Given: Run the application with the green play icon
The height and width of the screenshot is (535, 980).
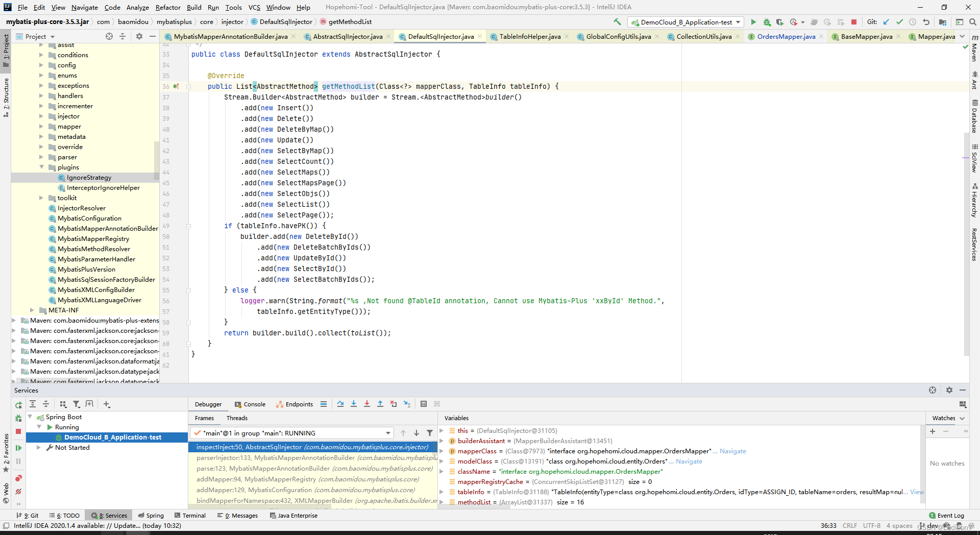Looking at the screenshot, I should (753, 22).
